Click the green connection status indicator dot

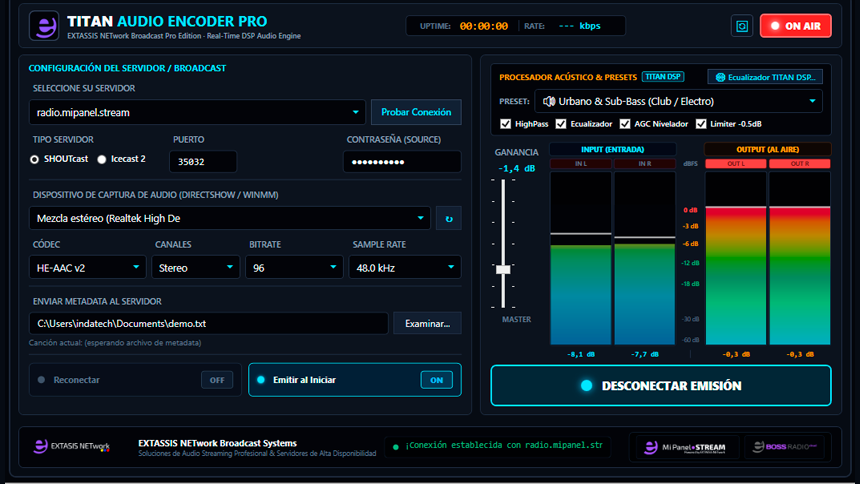(x=395, y=447)
